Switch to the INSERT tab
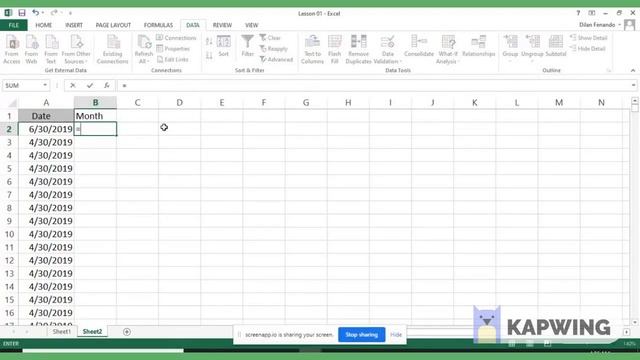Viewport: 640px width, 360px height. point(74,25)
